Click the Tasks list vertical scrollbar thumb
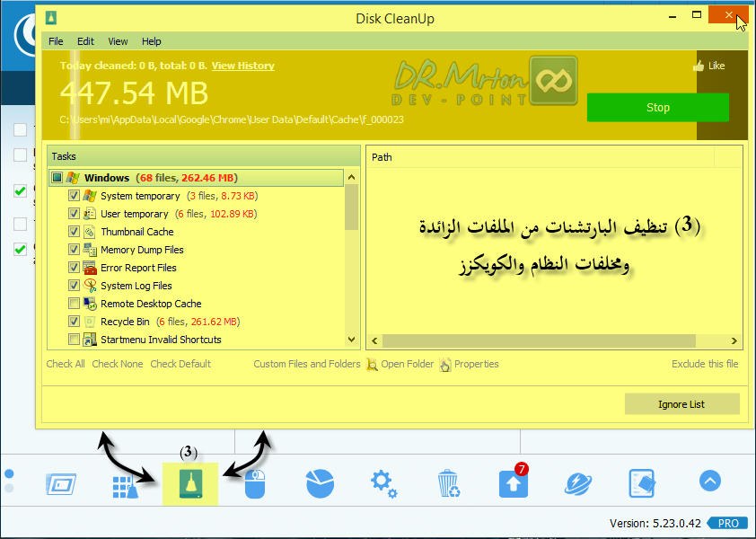This screenshot has width=756, height=539. (351, 208)
